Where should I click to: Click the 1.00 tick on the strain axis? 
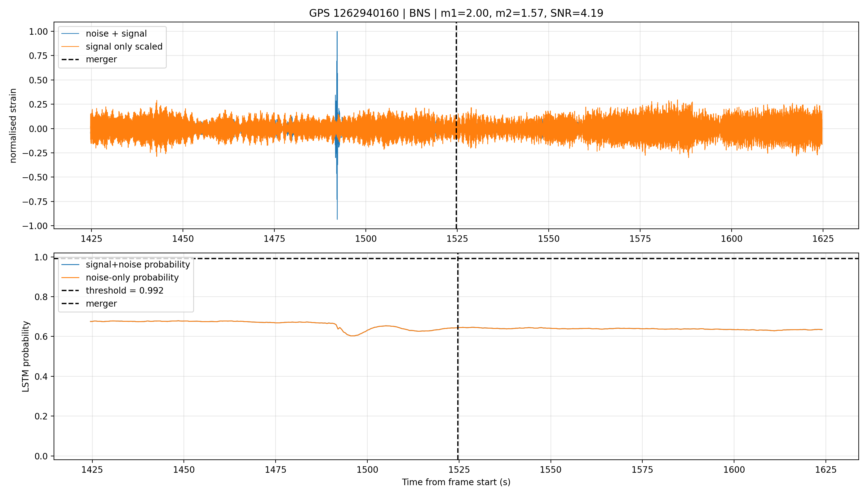click(38, 32)
